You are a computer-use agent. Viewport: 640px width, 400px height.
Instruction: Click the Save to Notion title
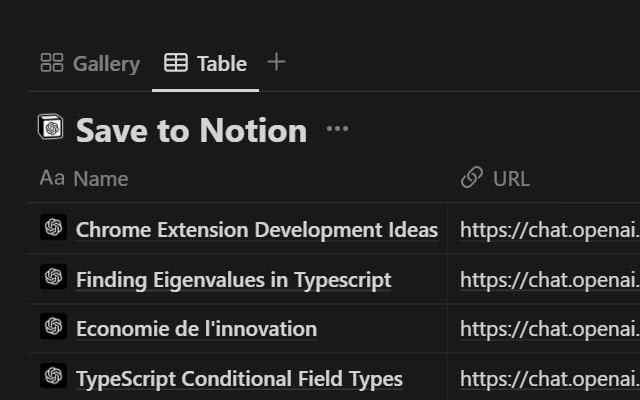point(191,130)
